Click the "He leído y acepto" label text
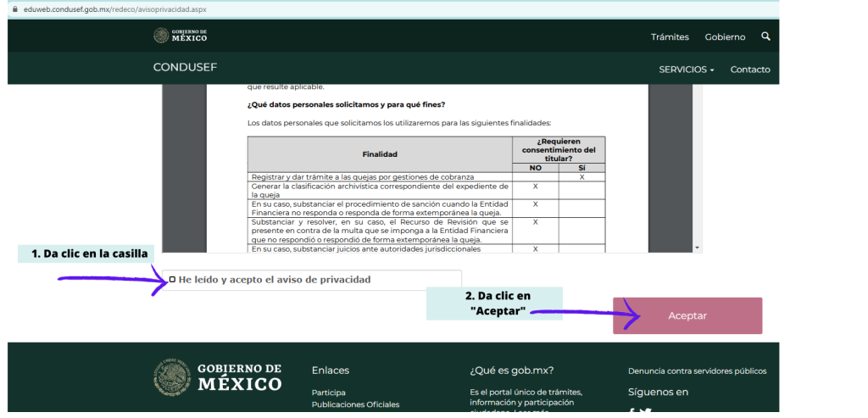The width and height of the screenshot is (868, 418). 274,280
